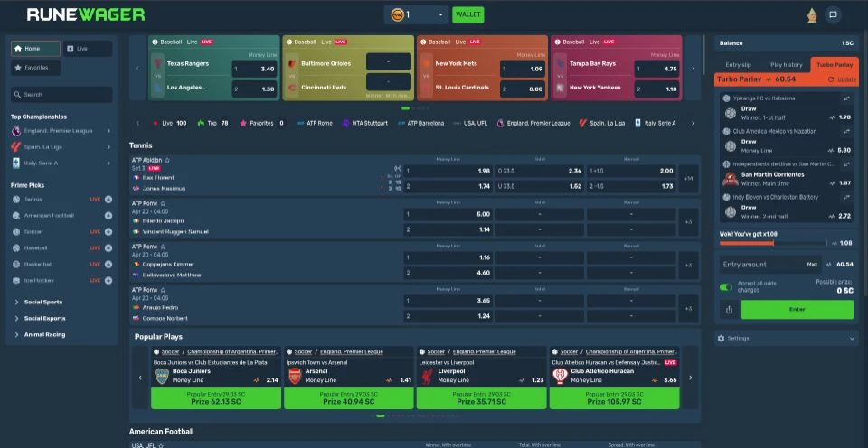Favorite the ATP Abidjan star icon
The height and width of the screenshot is (448, 868).
[x=167, y=161]
